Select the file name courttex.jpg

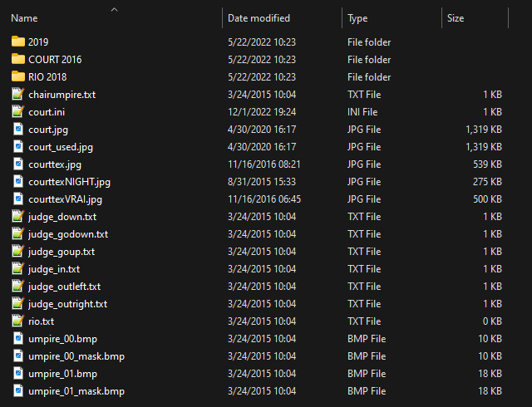[55, 164]
